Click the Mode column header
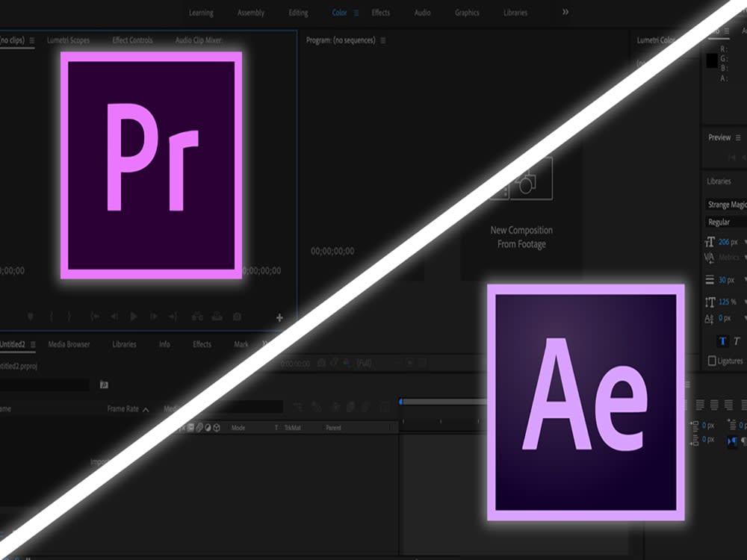 coord(238,428)
